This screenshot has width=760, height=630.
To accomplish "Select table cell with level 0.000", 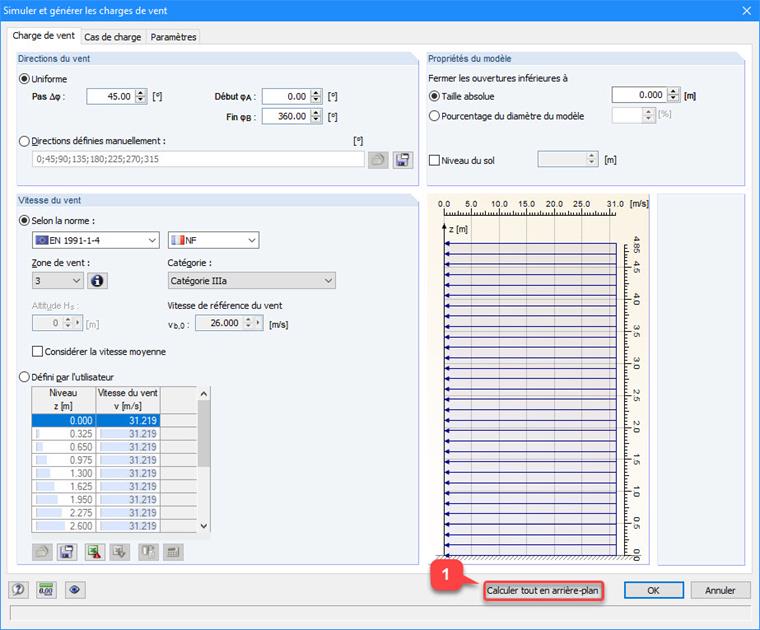I will click(63, 421).
